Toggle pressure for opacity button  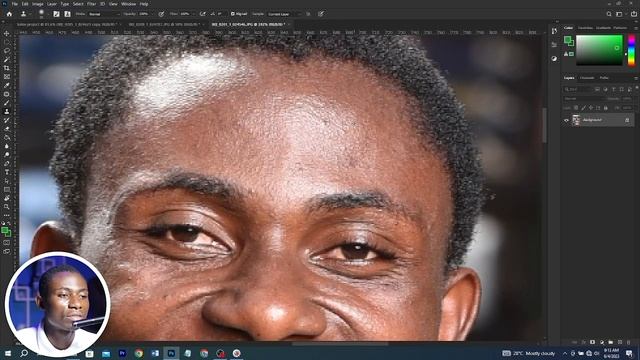[x=161, y=14]
